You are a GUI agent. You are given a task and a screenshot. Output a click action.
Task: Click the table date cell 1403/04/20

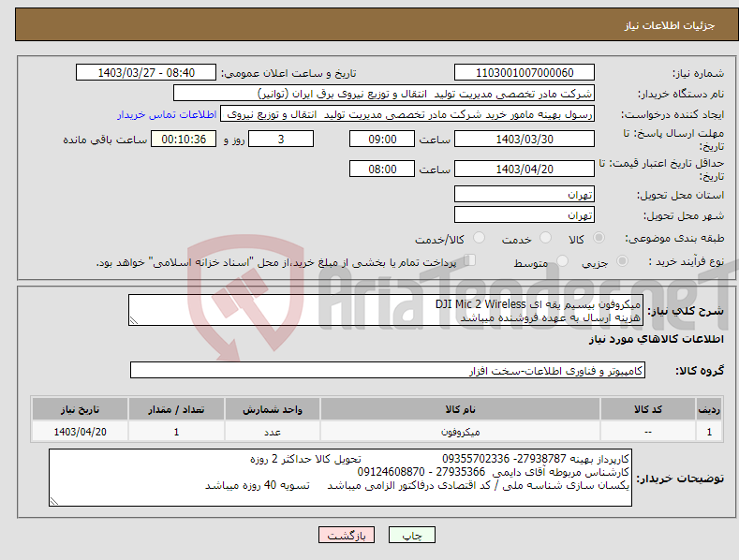[81, 432]
